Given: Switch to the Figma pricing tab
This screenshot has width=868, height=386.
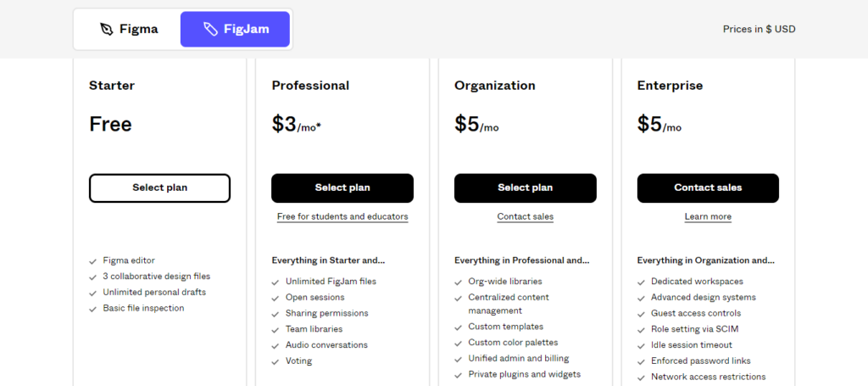Looking at the screenshot, I should pos(128,30).
